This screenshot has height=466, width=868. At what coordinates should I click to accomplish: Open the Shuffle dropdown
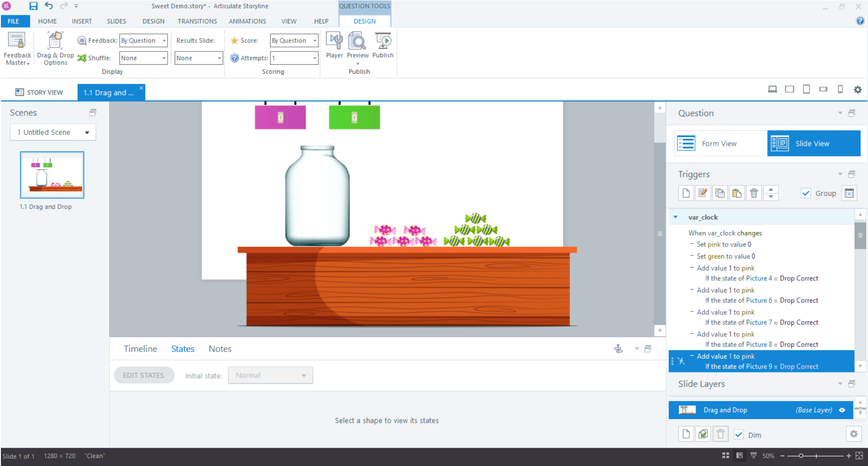[x=144, y=58]
